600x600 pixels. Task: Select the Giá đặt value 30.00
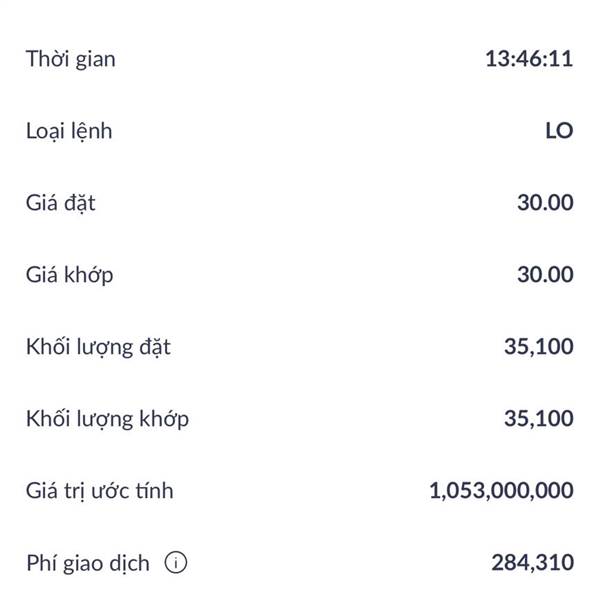(545, 202)
